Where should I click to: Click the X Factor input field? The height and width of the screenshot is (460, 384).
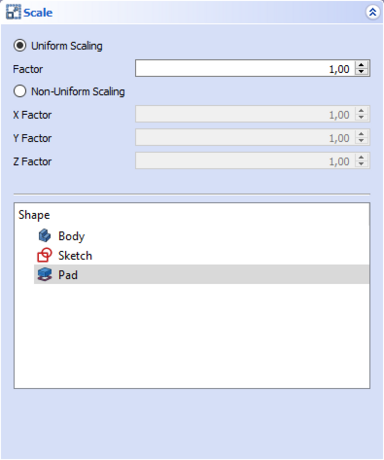(x=245, y=115)
